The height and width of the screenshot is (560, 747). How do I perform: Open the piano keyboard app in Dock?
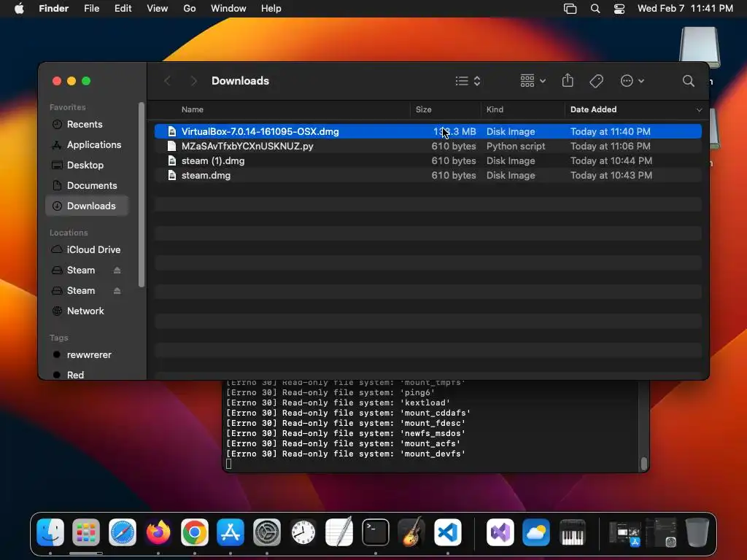click(x=573, y=532)
